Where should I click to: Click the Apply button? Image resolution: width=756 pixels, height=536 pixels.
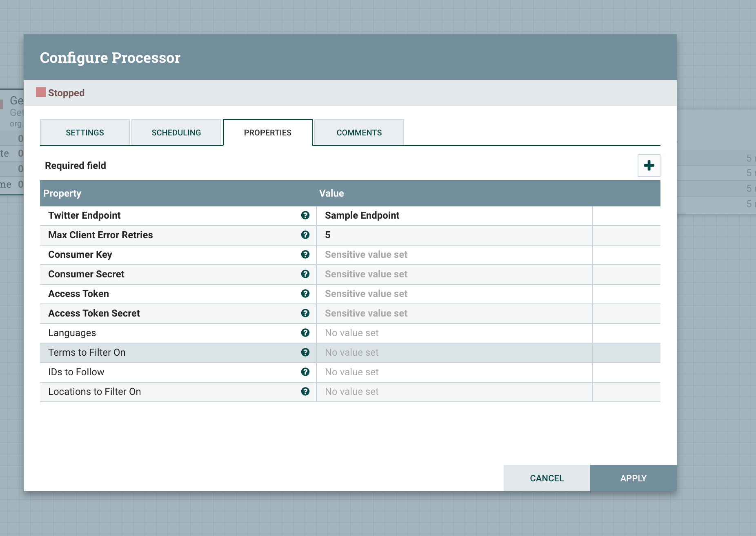click(633, 478)
